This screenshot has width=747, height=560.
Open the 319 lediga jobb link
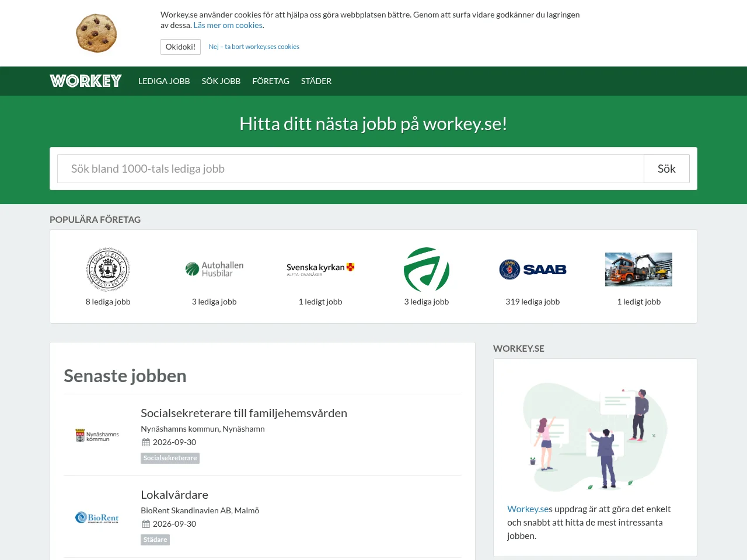coord(533,302)
